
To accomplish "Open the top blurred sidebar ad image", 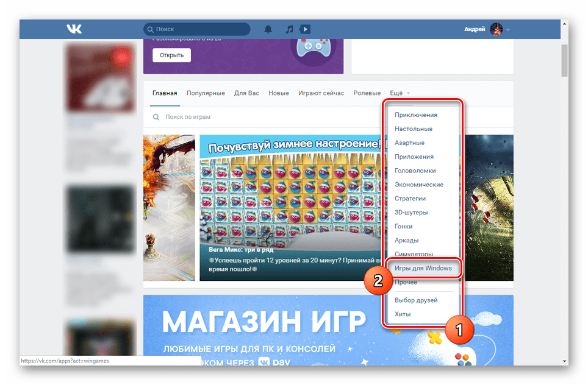I will (x=101, y=77).
